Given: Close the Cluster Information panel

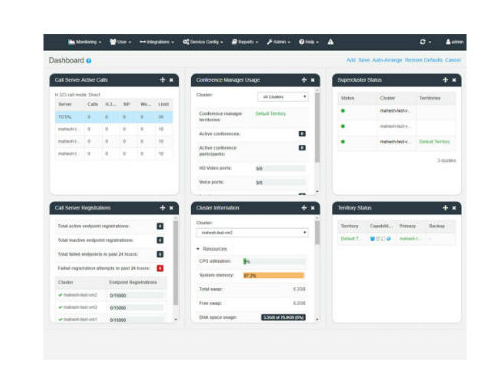Looking at the screenshot, I should pyautogui.click(x=313, y=208).
